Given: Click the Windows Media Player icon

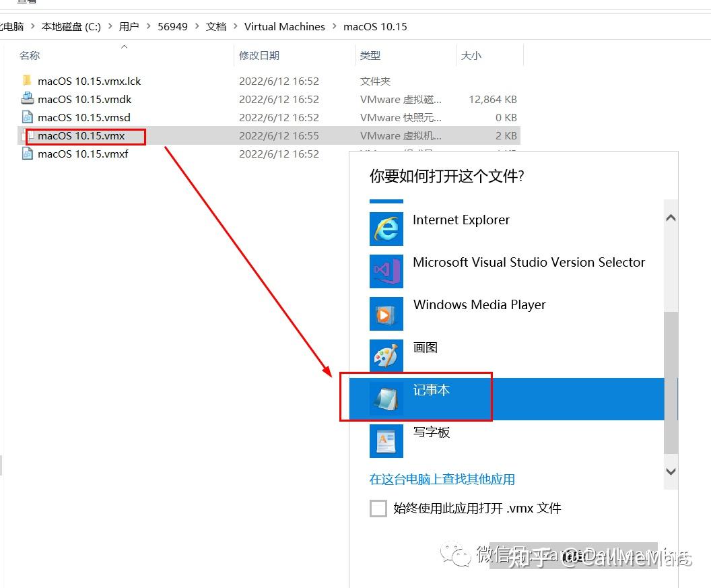Looking at the screenshot, I should 386,313.
